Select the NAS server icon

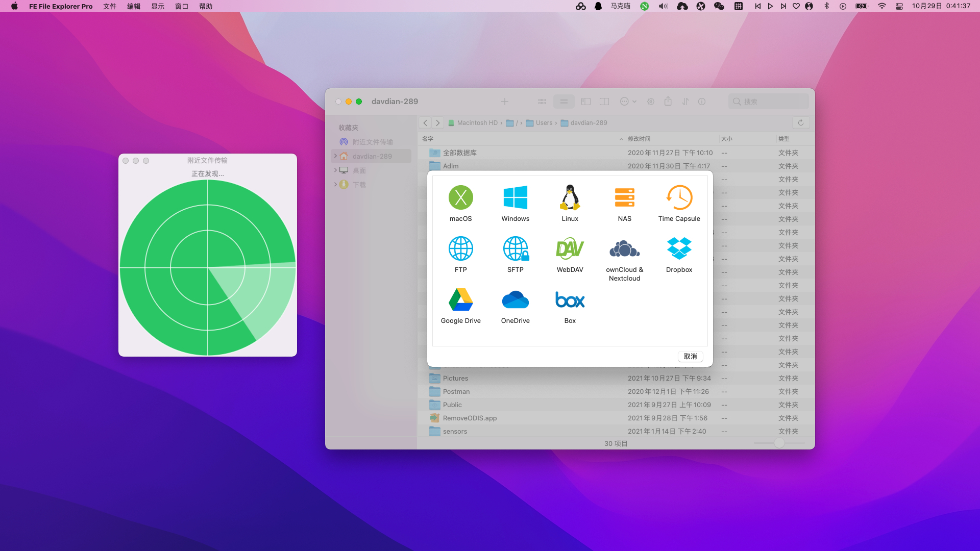[624, 198]
